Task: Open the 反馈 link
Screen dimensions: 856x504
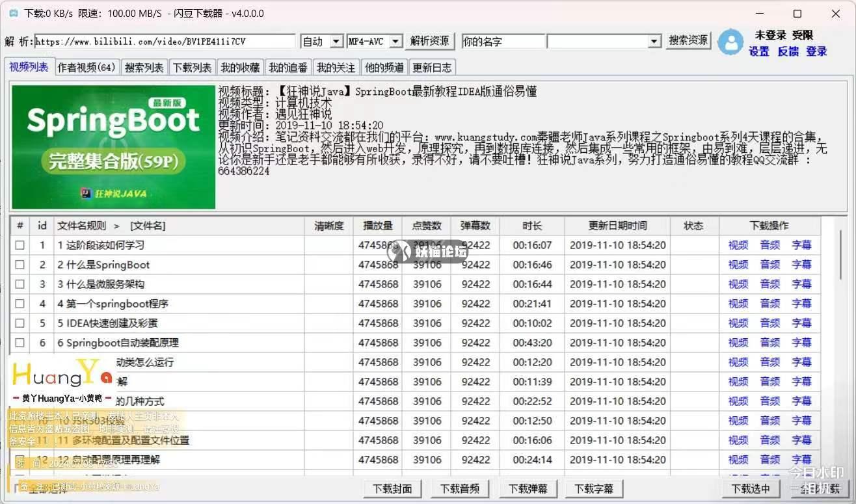Action: pos(788,51)
